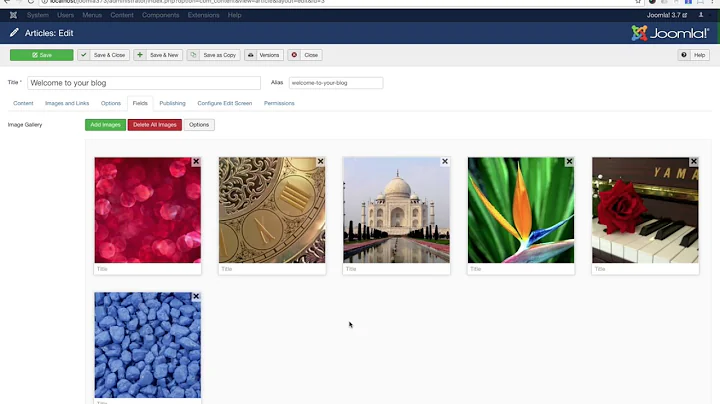Switch to the Publishing tab
The width and height of the screenshot is (720, 404).
pos(172,103)
